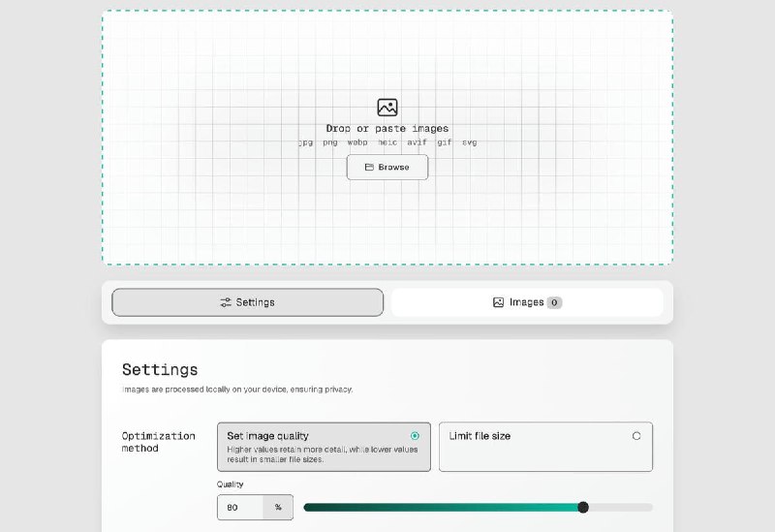The width and height of the screenshot is (775, 532).
Task: Select the Set image quality radio button
Action: point(416,436)
